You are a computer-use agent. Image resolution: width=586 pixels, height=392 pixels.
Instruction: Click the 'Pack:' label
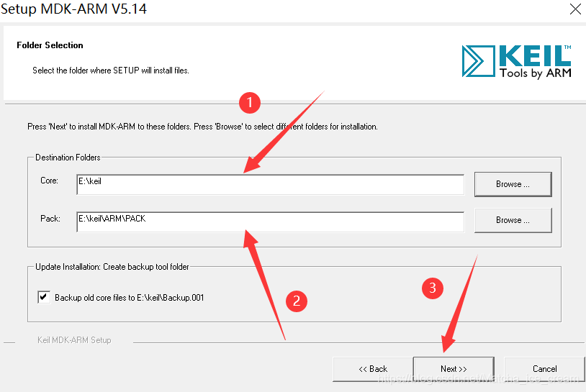click(x=50, y=219)
